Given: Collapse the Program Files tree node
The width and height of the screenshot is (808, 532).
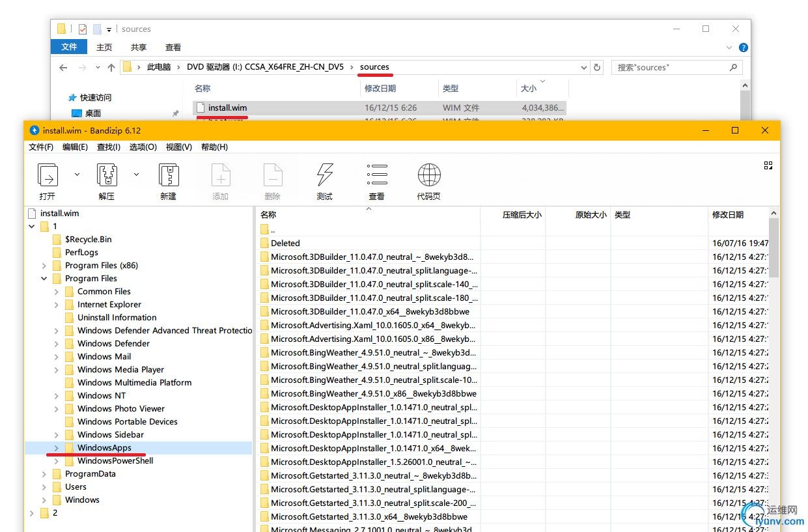Looking at the screenshot, I should (x=44, y=278).
